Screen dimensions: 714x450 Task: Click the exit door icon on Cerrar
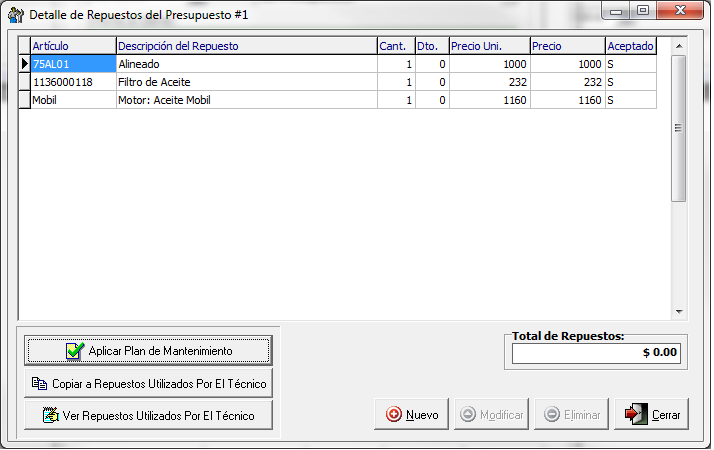click(637, 415)
